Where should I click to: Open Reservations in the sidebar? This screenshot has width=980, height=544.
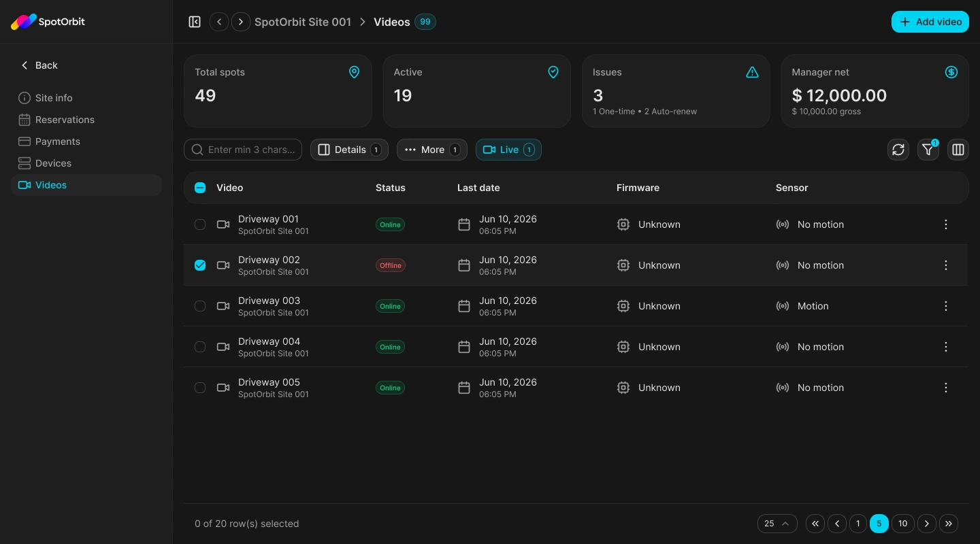pyautogui.click(x=86, y=120)
